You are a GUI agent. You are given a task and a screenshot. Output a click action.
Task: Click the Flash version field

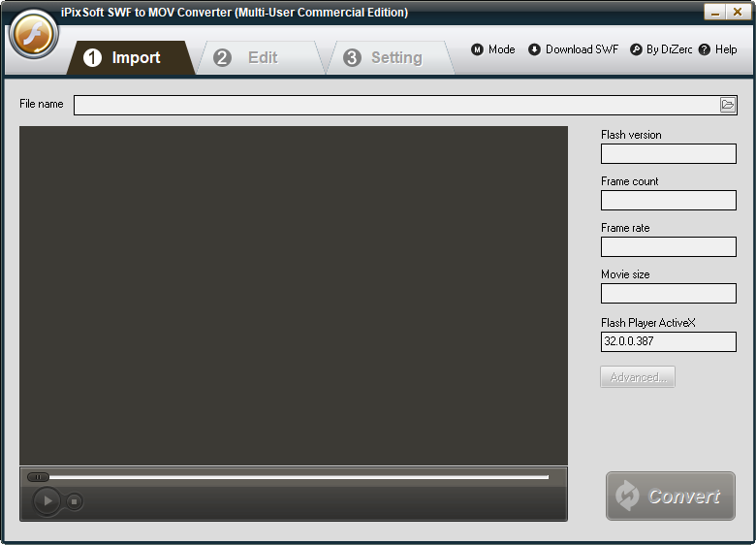pyautogui.click(x=668, y=153)
